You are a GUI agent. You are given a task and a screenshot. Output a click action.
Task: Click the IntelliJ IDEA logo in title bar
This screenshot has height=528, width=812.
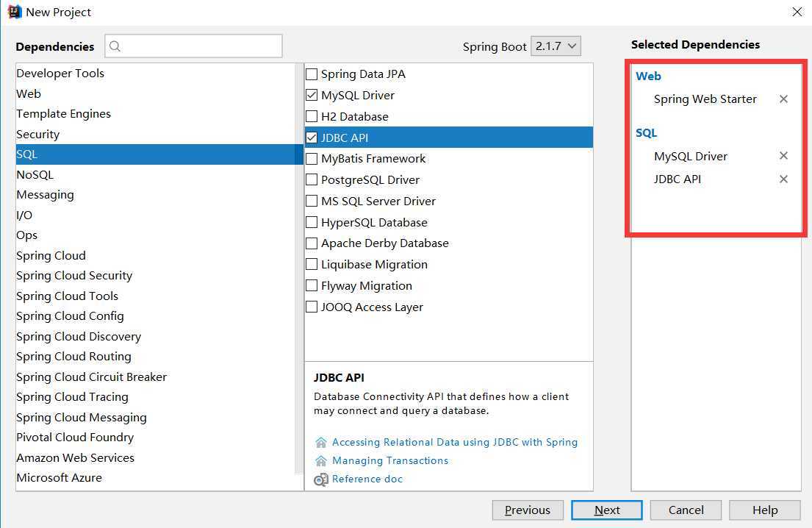tap(14, 12)
